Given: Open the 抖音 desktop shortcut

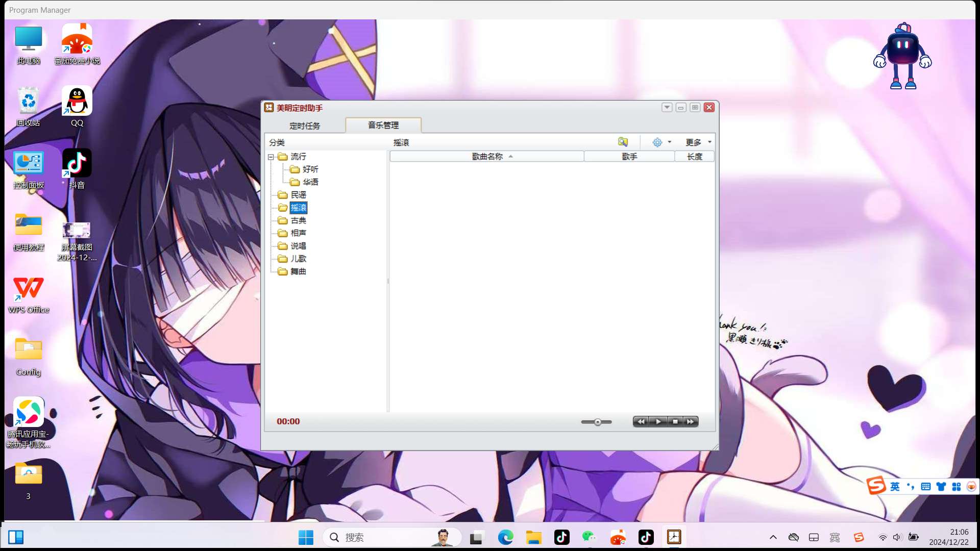Looking at the screenshot, I should (77, 169).
